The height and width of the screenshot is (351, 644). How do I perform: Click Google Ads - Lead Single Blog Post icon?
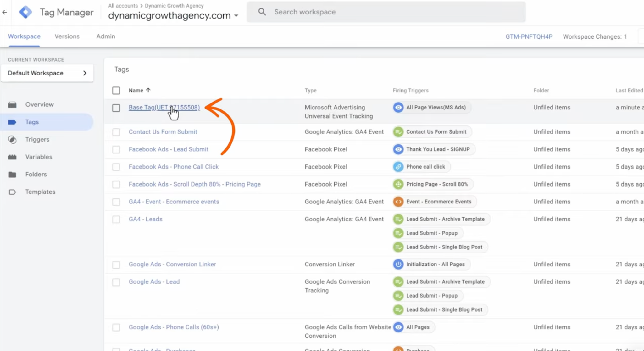398,310
